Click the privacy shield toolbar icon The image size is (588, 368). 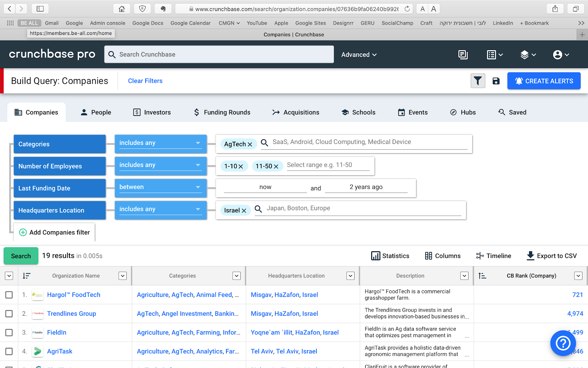(x=142, y=8)
